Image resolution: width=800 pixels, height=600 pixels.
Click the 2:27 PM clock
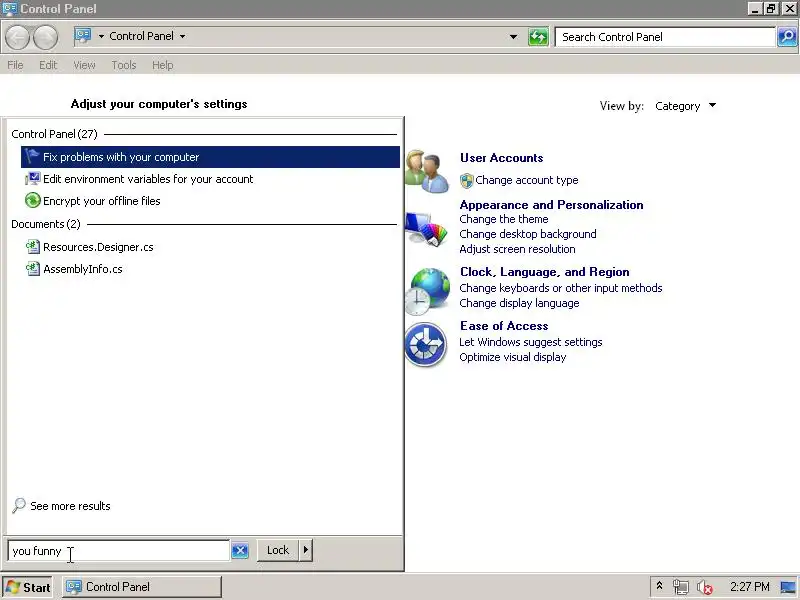pos(749,587)
